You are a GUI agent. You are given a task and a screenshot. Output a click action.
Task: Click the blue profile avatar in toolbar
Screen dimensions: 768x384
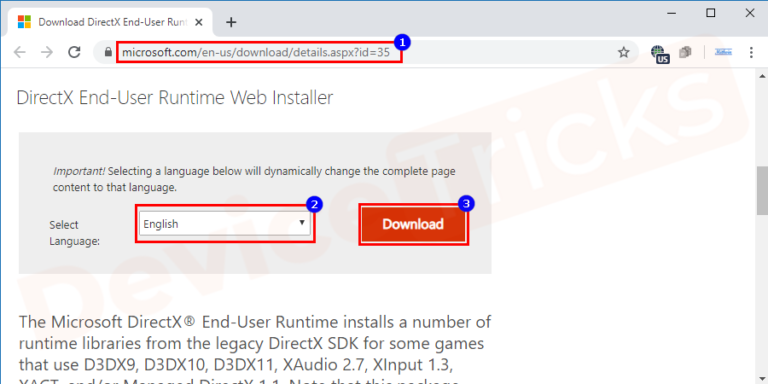(723, 52)
